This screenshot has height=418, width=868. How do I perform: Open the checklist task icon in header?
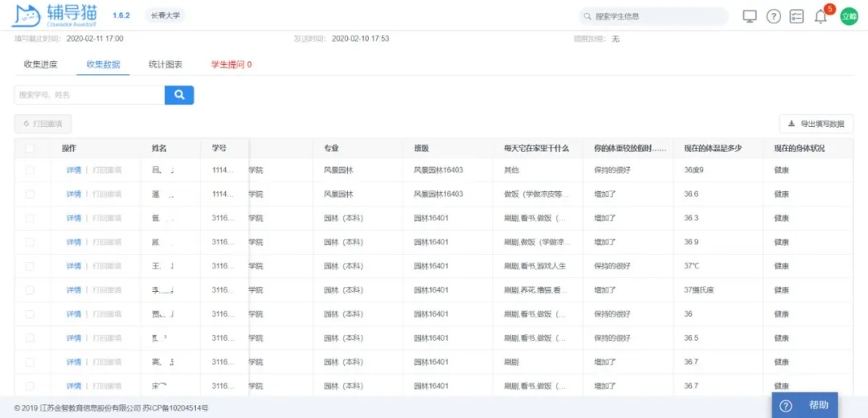pyautogui.click(x=796, y=17)
